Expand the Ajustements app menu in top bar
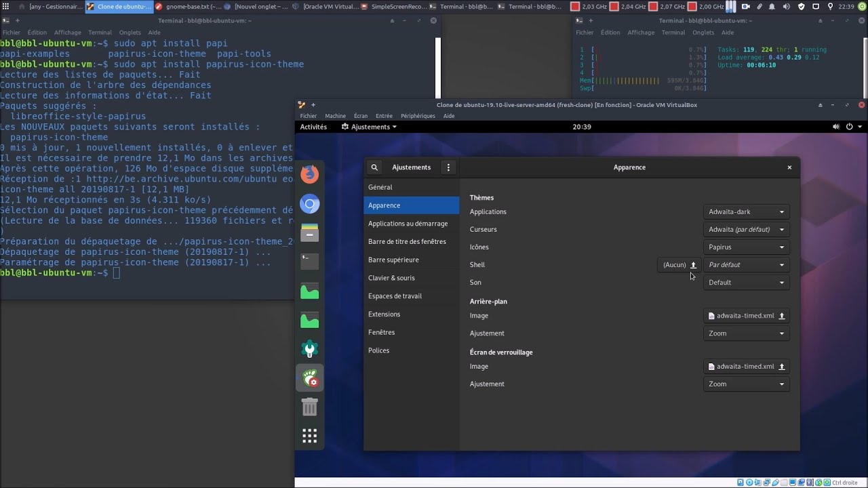This screenshot has height=488, width=868. pos(369,127)
